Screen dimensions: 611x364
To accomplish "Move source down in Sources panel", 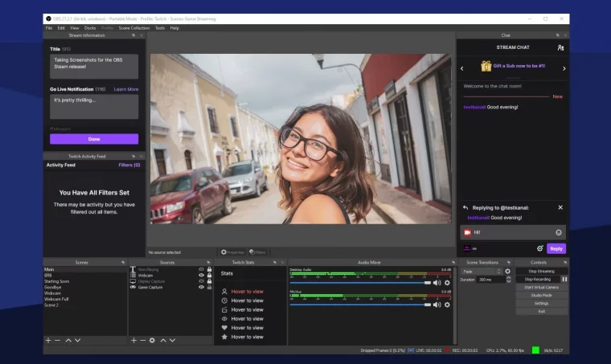I will tap(172, 340).
